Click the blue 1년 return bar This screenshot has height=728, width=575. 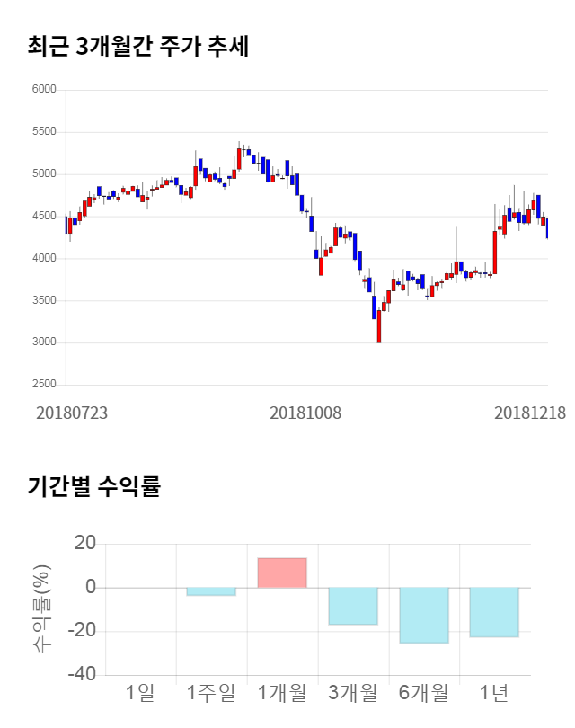495,612
